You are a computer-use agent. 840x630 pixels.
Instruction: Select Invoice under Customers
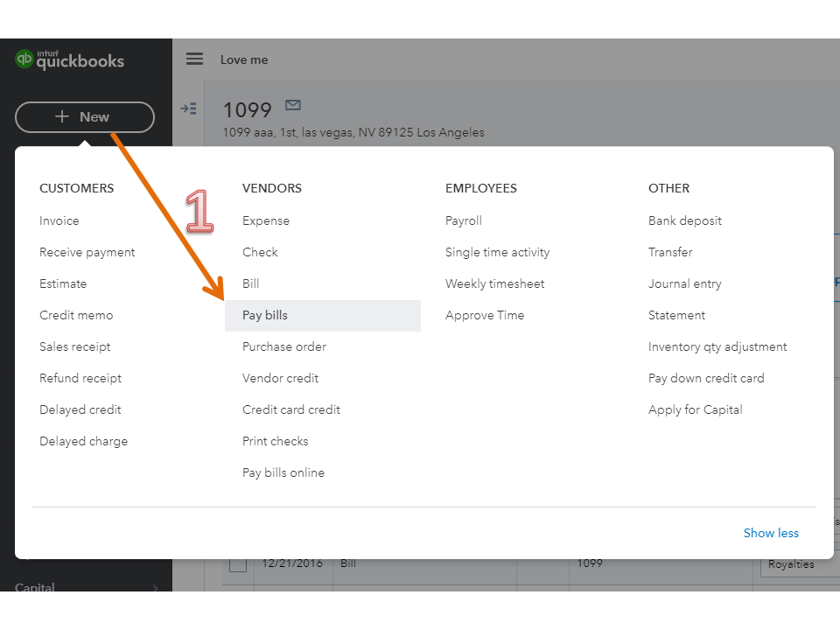[59, 220]
